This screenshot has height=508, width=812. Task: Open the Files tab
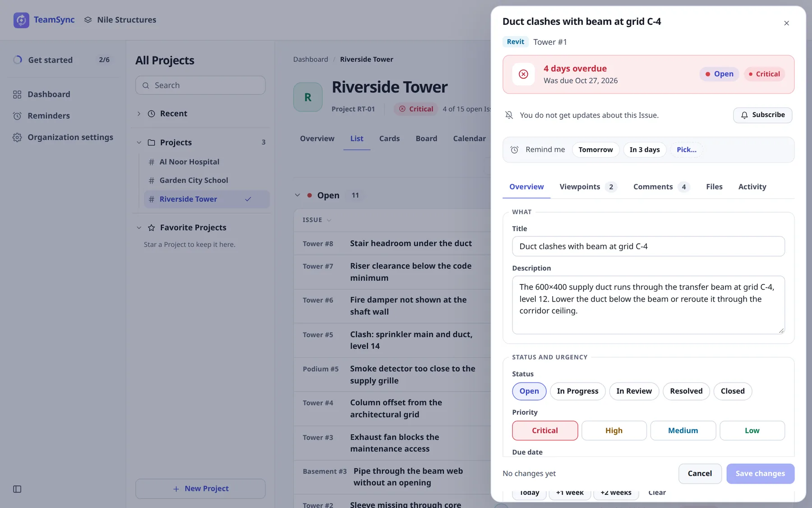(x=714, y=187)
